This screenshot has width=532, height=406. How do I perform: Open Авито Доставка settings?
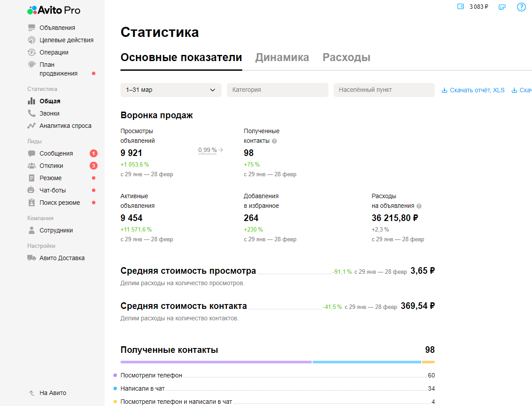(x=62, y=258)
